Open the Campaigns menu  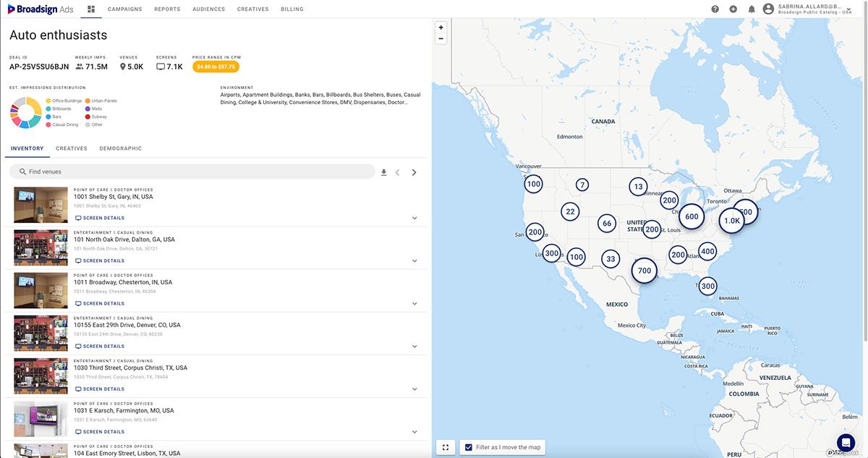tap(124, 9)
